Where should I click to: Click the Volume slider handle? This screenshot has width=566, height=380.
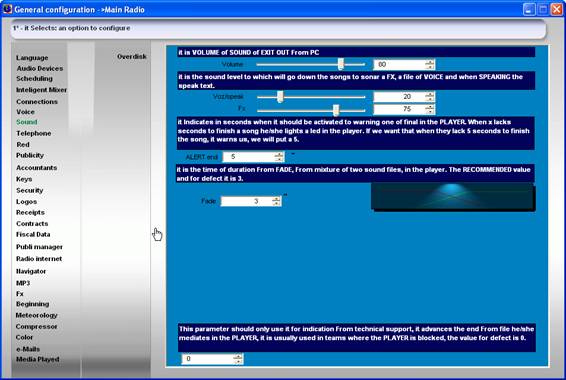(x=340, y=64)
